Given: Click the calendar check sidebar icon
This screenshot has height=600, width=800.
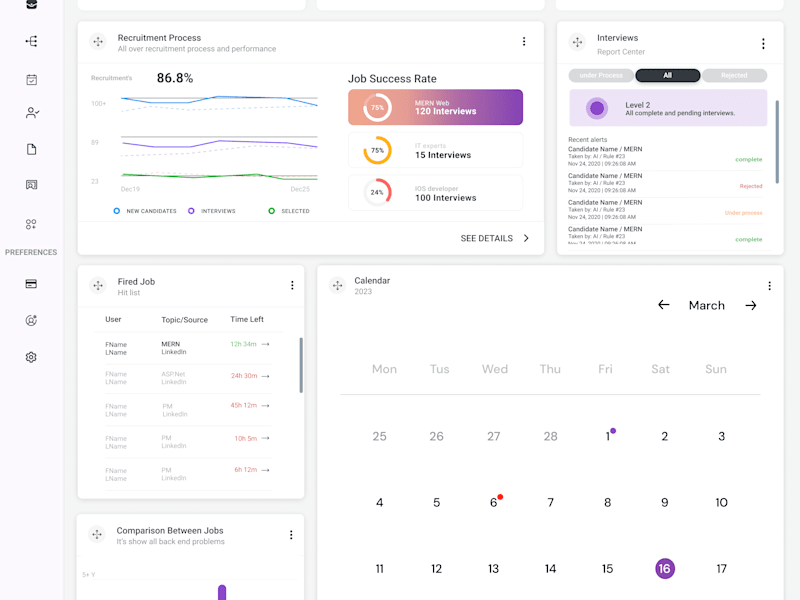Looking at the screenshot, I should tap(31, 80).
